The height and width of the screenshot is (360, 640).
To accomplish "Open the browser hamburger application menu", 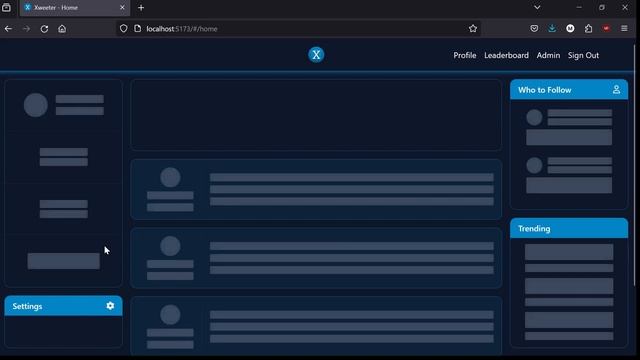I will click(x=624, y=29).
